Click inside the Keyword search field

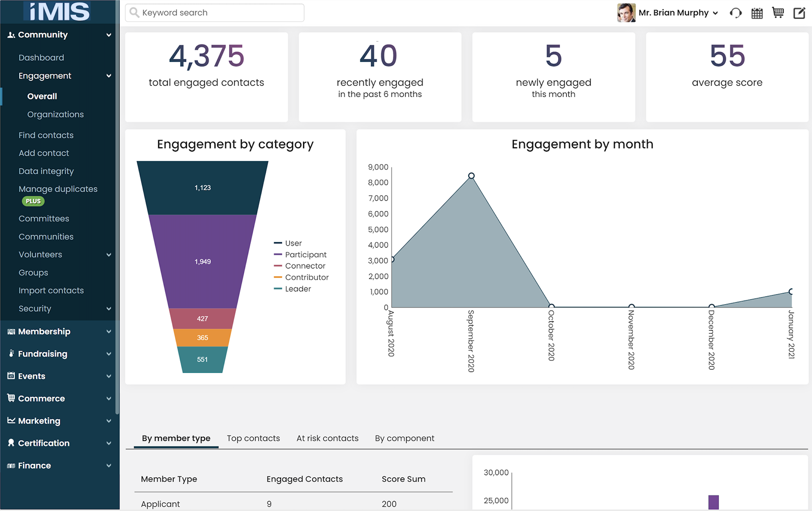pos(215,12)
